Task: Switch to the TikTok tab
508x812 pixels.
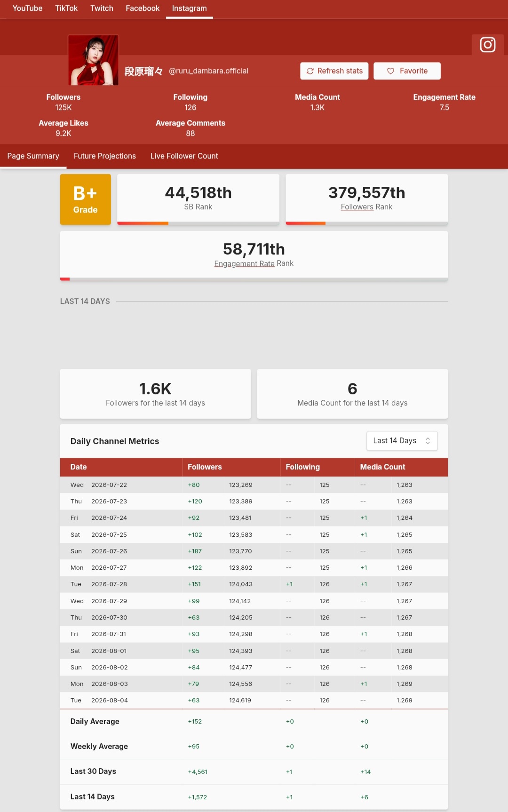Action: pyautogui.click(x=66, y=8)
